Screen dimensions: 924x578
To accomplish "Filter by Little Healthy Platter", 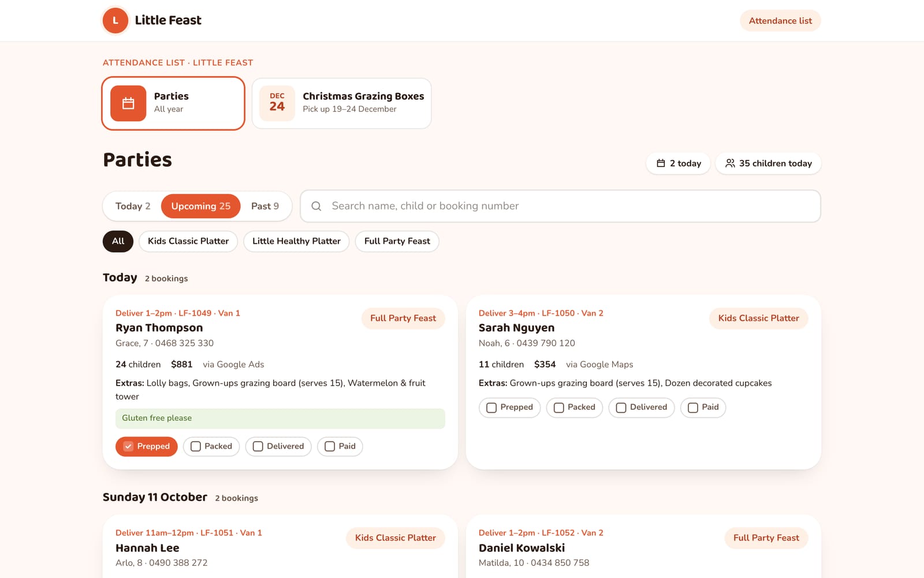I will [296, 241].
